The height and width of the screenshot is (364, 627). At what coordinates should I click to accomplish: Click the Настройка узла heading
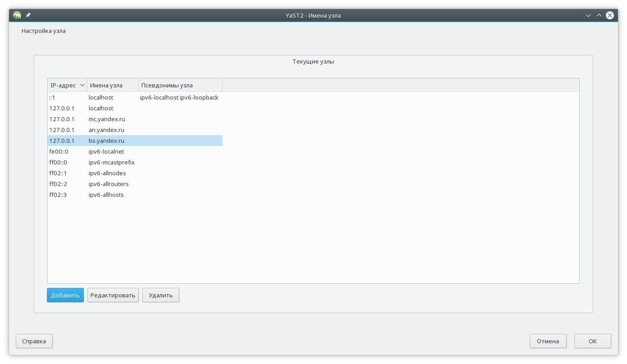point(44,31)
